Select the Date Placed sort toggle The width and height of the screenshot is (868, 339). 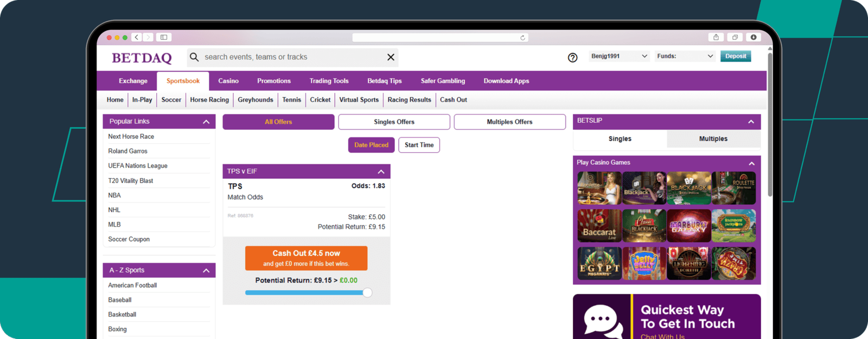[x=371, y=145]
